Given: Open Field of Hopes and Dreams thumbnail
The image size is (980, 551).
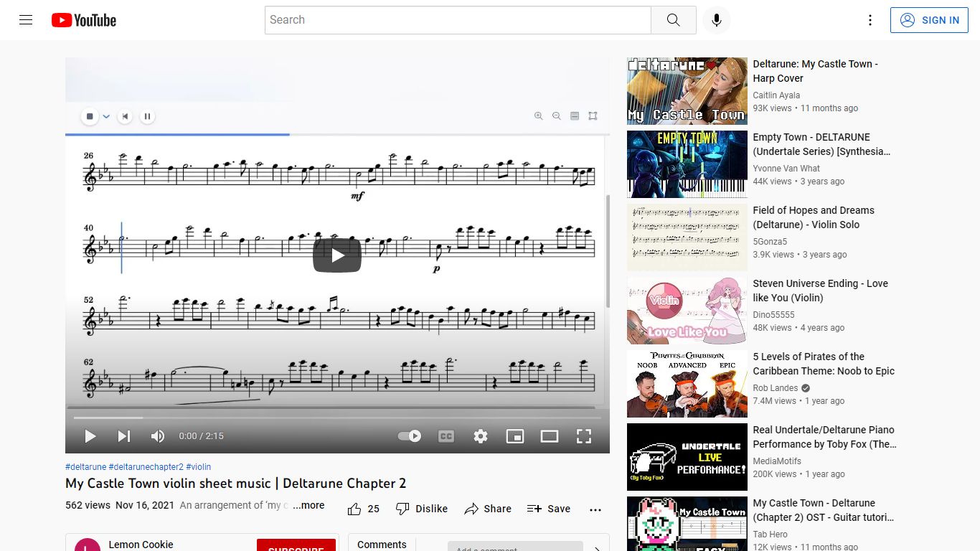Looking at the screenshot, I should pyautogui.click(x=687, y=237).
